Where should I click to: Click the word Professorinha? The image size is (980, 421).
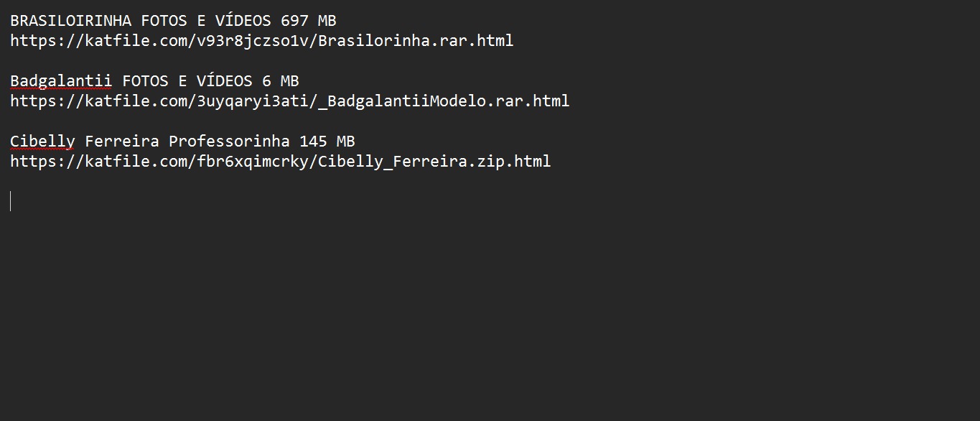[x=230, y=142]
